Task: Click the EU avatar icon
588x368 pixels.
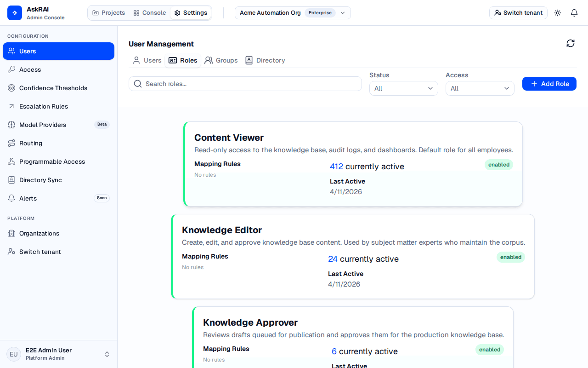Action: click(x=14, y=354)
